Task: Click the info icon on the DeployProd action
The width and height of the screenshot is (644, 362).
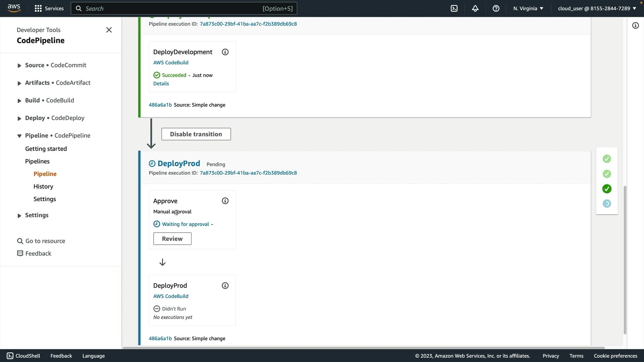Action: click(x=225, y=286)
